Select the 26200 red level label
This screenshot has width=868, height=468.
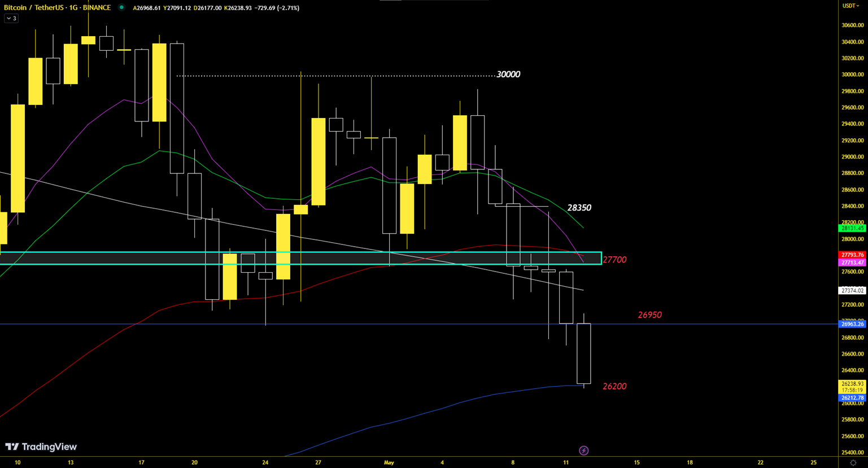[614, 387]
